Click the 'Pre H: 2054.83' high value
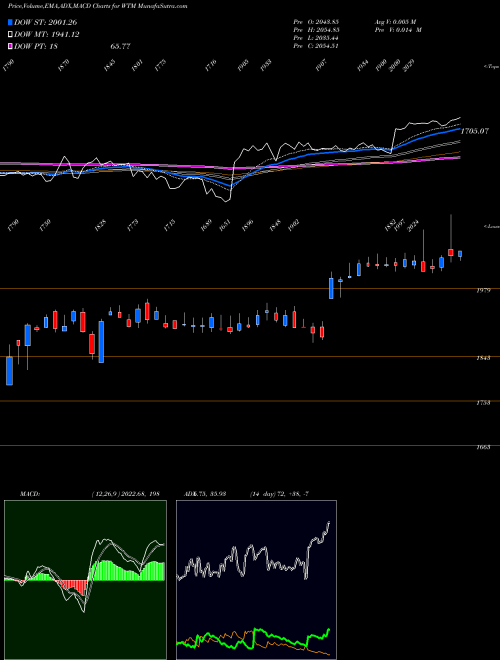Screen dimensions: 500x660 pos(316,30)
